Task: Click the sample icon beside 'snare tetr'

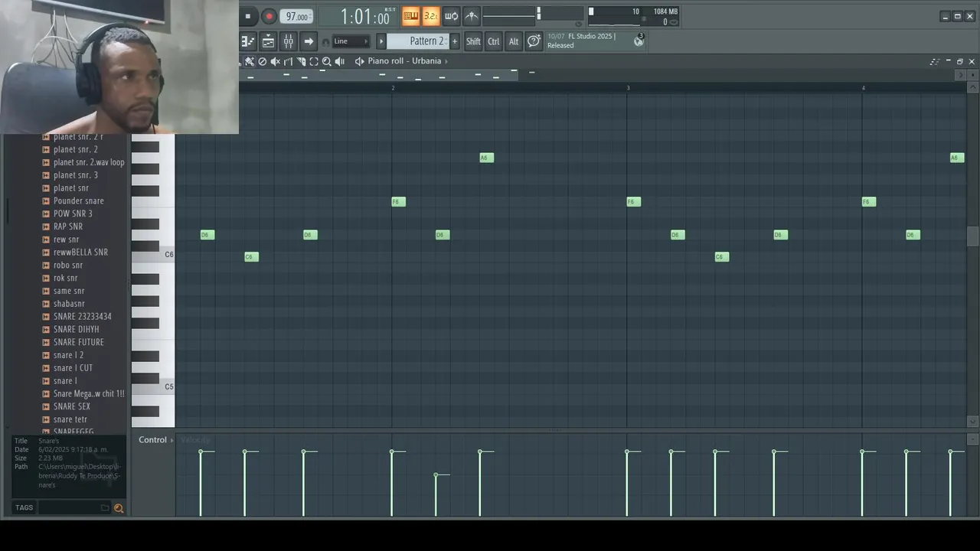Action: coord(46,419)
